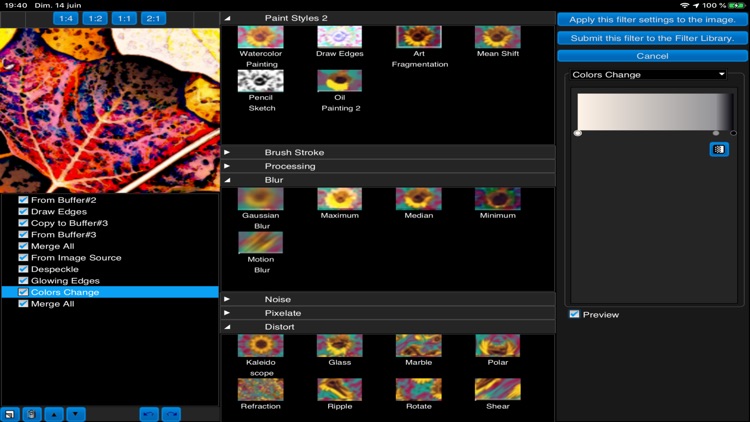
Task: Choose the Rotate distort filter thumbnail
Action: (x=419, y=389)
